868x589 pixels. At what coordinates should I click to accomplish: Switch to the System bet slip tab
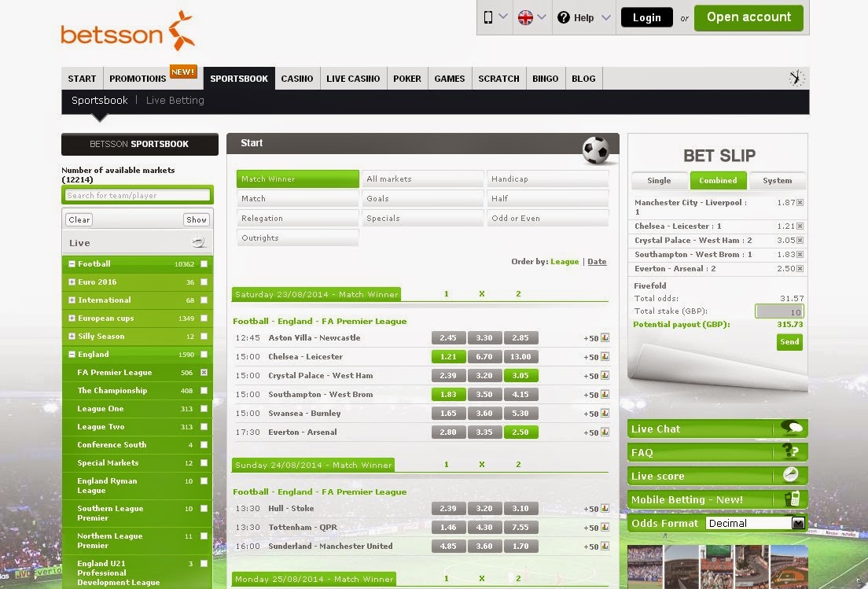(x=778, y=180)
